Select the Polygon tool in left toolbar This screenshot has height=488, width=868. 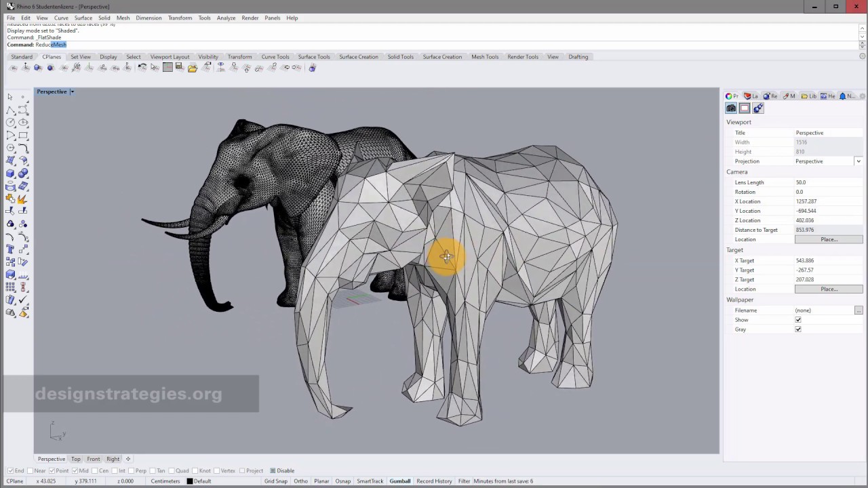tap(10, 147)
